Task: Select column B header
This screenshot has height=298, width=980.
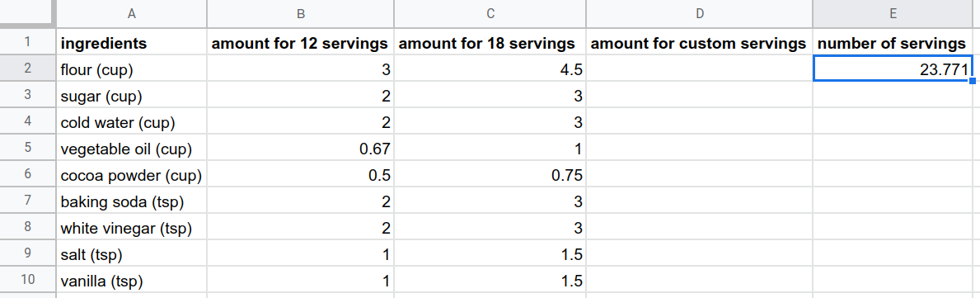Action: tap(300, 13)
